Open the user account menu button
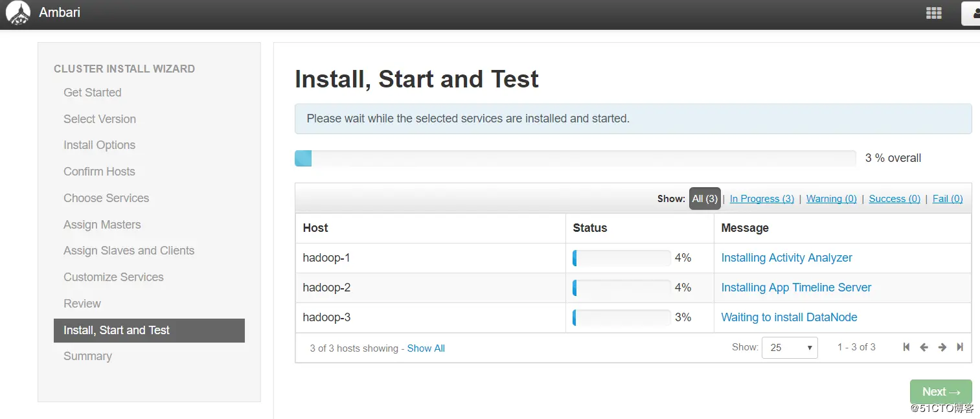 pyautogui.click(x=972, y=13)
